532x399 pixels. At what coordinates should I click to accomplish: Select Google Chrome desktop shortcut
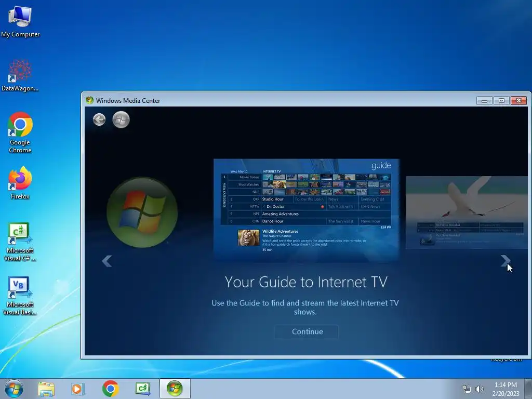(x=20, y=132)
